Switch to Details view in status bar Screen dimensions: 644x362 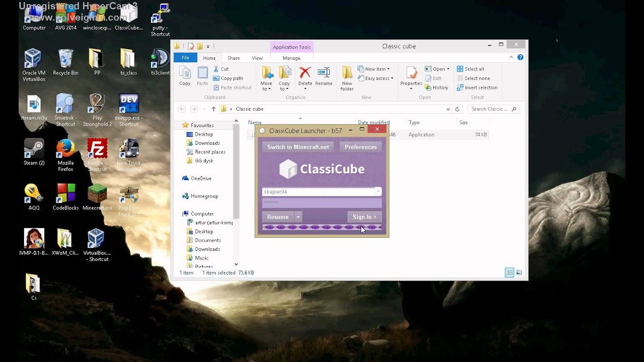pos(510,273)
